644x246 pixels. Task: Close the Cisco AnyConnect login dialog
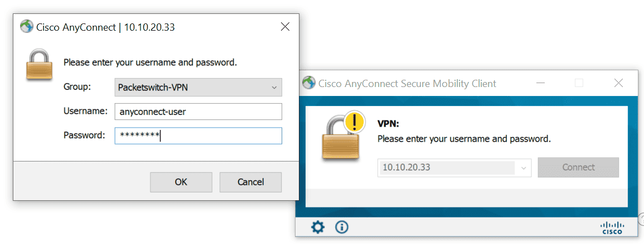click(x=285, y=27)
